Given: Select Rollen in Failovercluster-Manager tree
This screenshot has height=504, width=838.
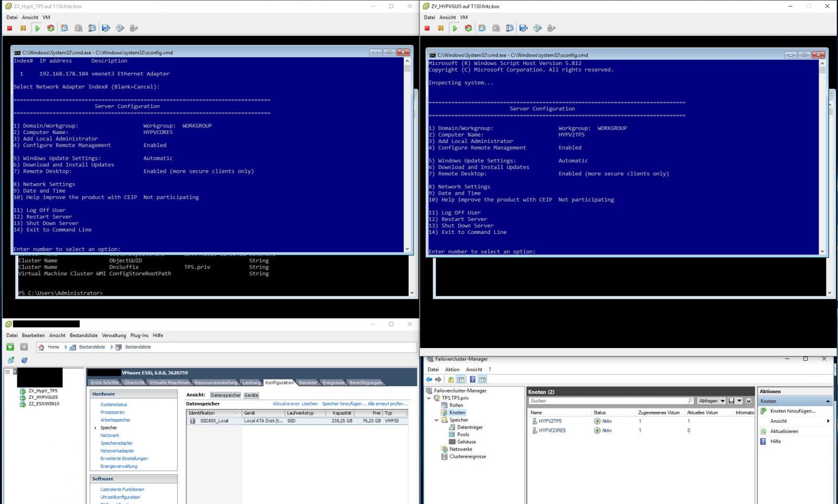Looking at the screenshot, I should [x=456, y=406].
